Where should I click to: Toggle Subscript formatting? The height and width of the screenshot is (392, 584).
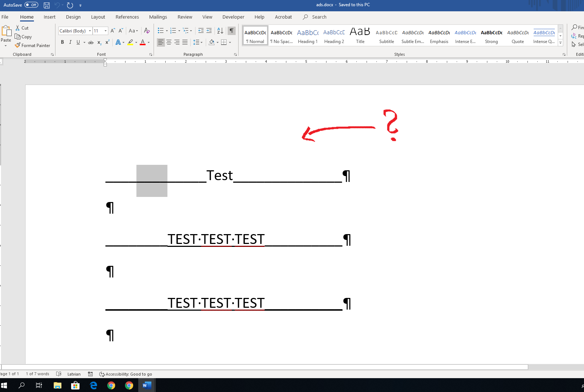pyautogui.click(x=99, y=42)
